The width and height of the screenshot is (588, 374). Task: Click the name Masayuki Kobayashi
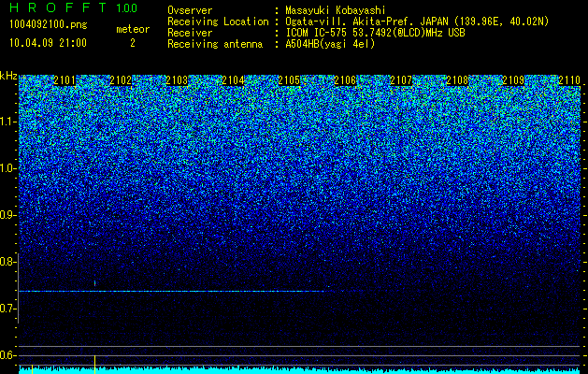(335, 10)
